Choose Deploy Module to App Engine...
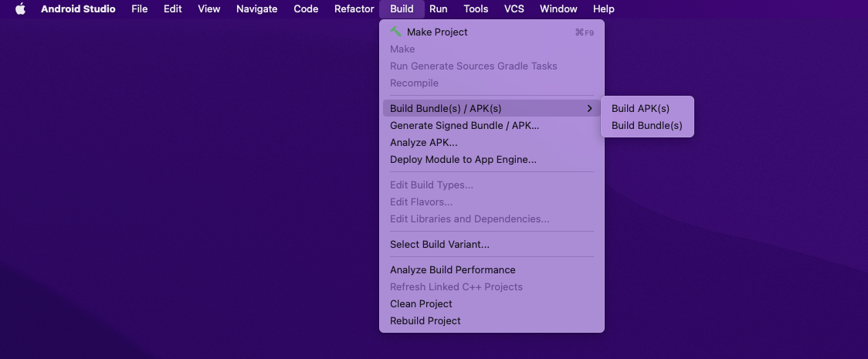The image size is (868, 359). (x=492, y=160)
